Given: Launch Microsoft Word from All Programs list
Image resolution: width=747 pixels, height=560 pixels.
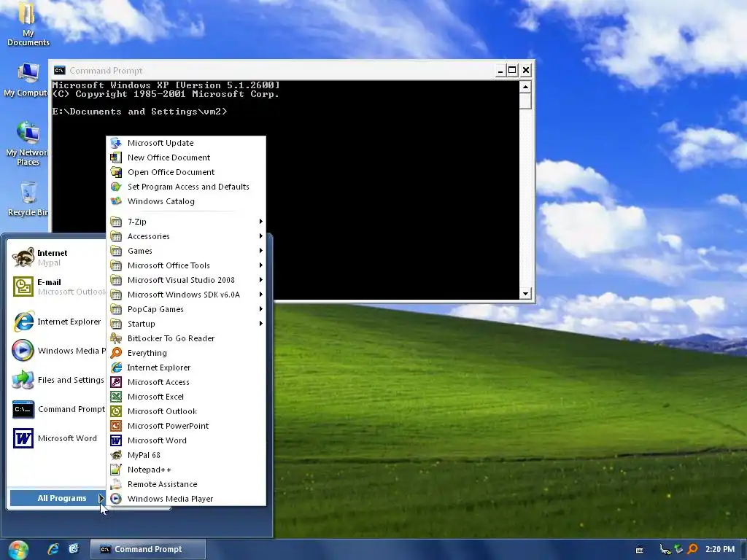Looking at the screenshot, I should 186,440.
